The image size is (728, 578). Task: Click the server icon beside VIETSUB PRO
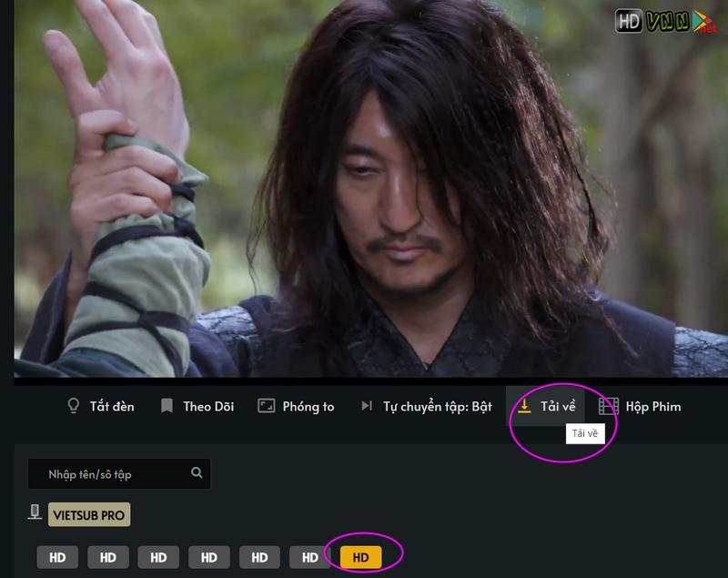click(35, 512)
